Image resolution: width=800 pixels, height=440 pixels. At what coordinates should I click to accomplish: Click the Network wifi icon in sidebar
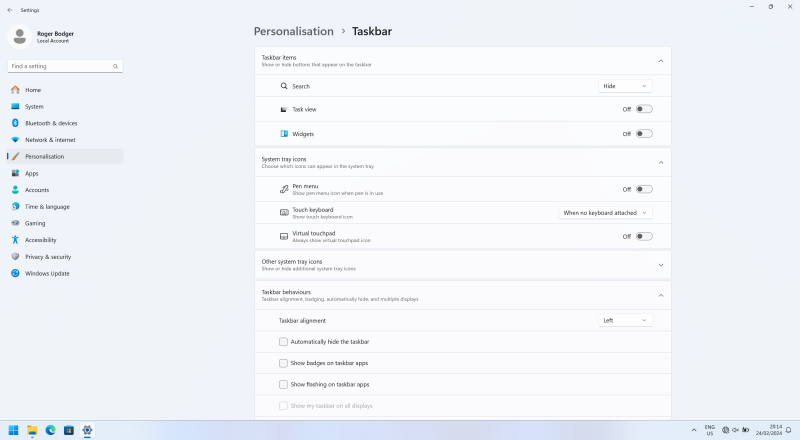coord(15,140)
